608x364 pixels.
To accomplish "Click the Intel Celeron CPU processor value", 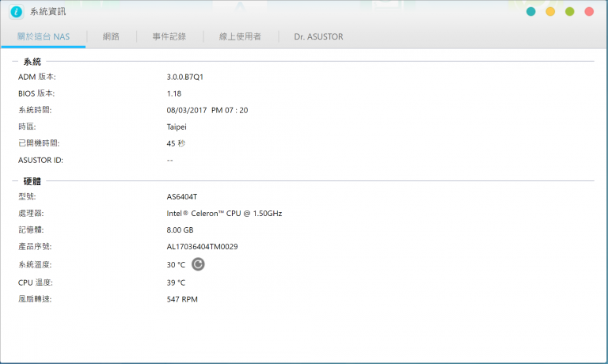I will click(x=224, y=214).
